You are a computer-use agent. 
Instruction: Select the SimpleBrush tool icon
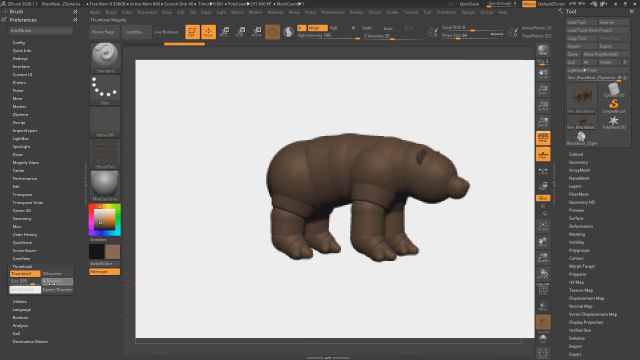613,106
